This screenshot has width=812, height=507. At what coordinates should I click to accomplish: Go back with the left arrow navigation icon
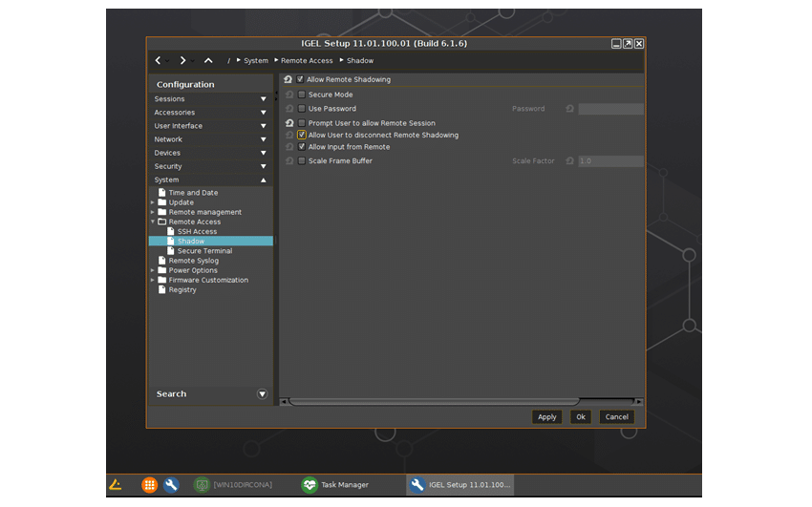(x=158, y=60)
